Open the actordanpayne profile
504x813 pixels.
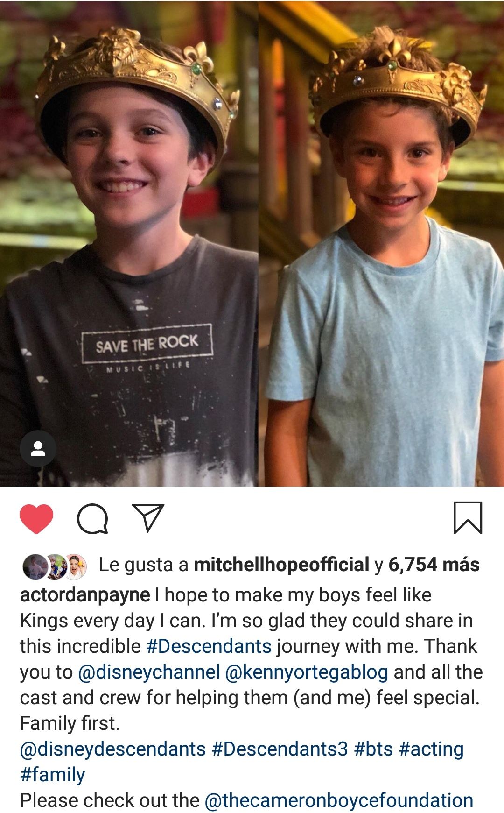85,595
